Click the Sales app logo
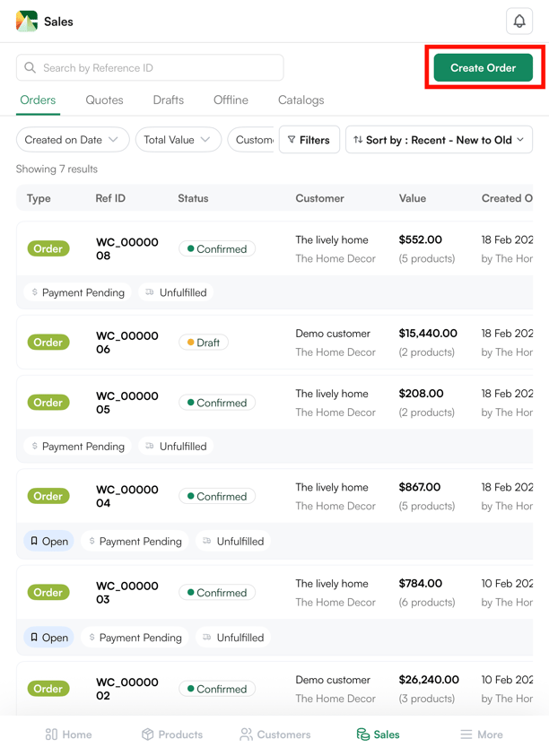549x756 pixels. tap(25, 21)
